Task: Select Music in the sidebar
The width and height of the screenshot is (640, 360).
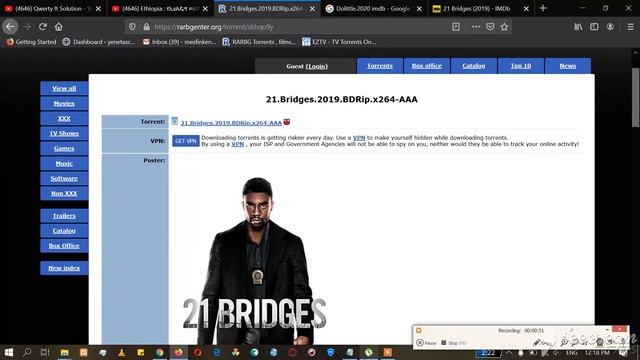Action: pos(64,163)
